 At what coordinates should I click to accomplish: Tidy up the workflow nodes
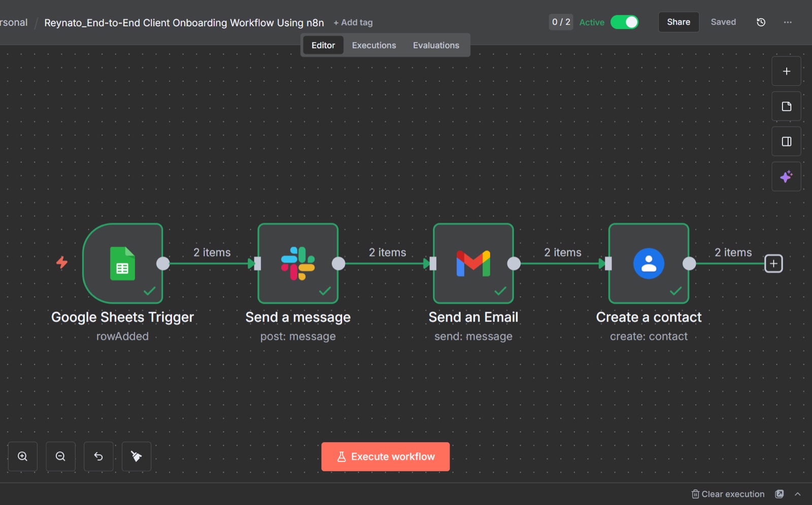137,456
